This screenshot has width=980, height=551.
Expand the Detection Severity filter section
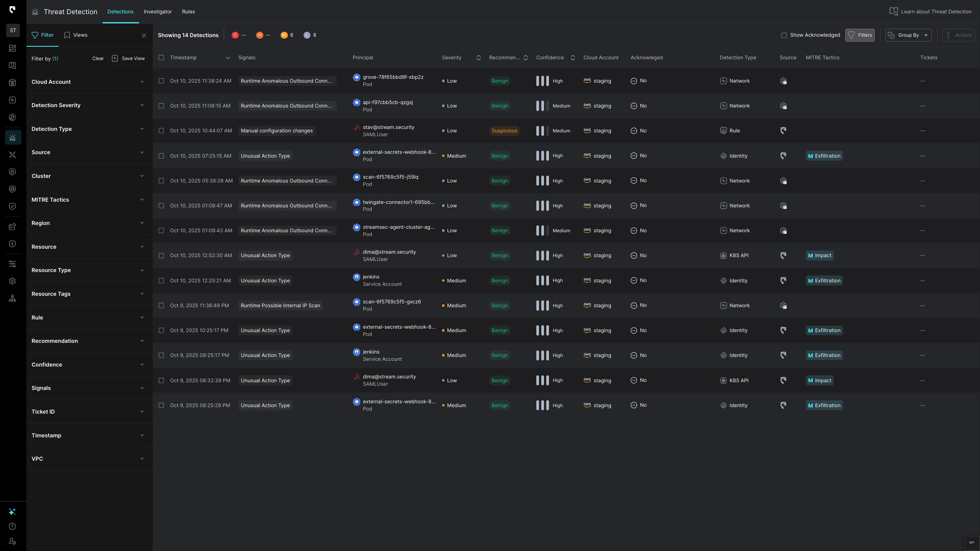[88, 105]
